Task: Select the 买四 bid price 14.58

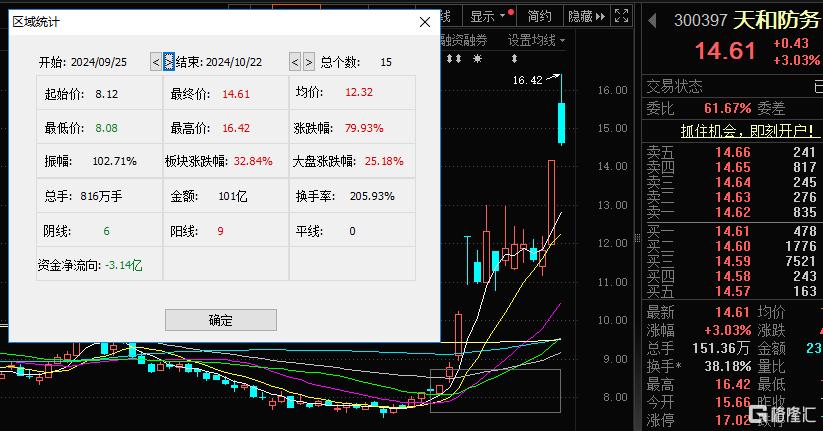Action: tap(733, 276)
